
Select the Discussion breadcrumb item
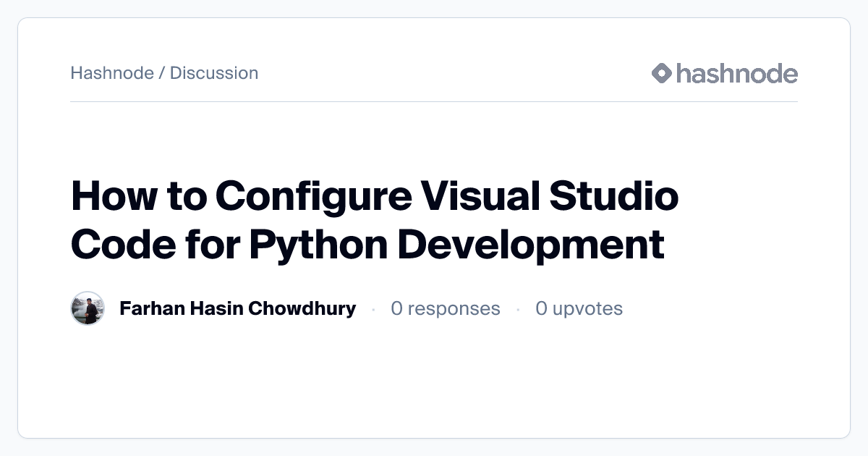click(x=214, y=73)
